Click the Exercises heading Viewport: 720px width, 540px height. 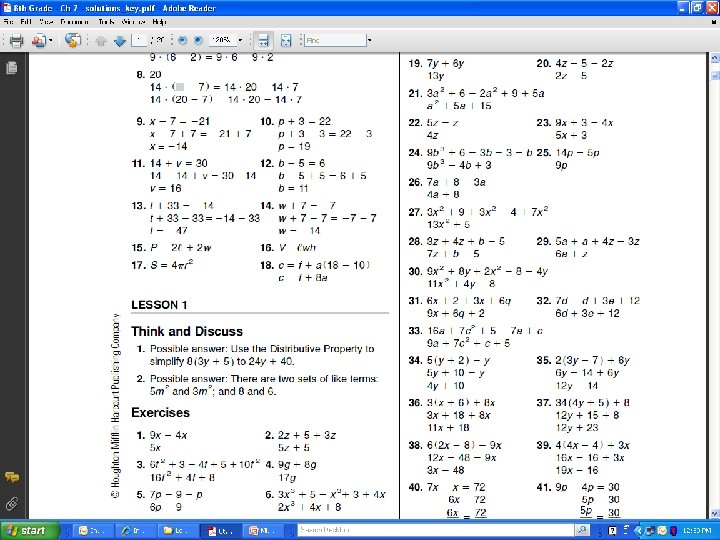coord(160,412)
